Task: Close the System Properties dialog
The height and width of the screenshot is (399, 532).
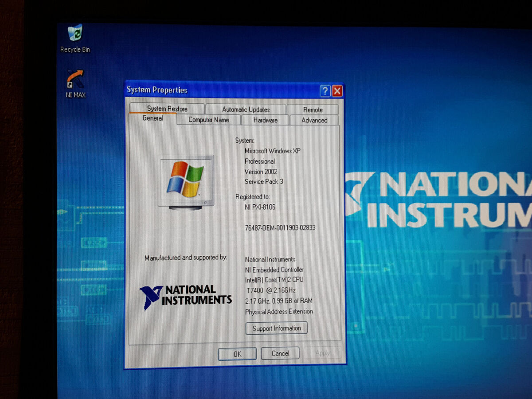Action: [337, 91]
